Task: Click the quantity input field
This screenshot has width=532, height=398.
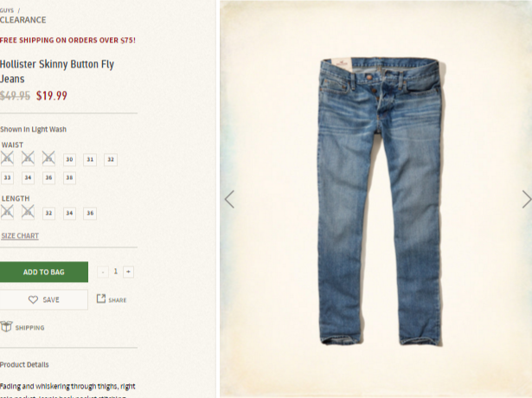Action: pos(116,272)
